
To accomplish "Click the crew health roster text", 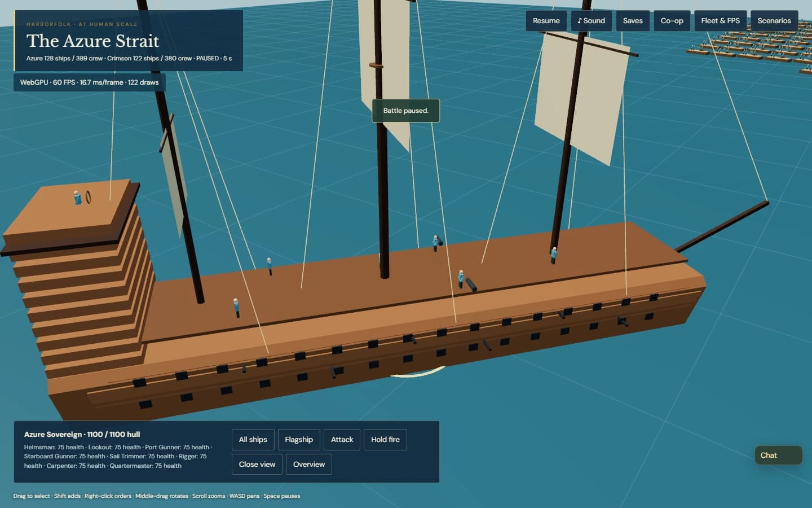I will pyautogui.click(x=118, y=457).
